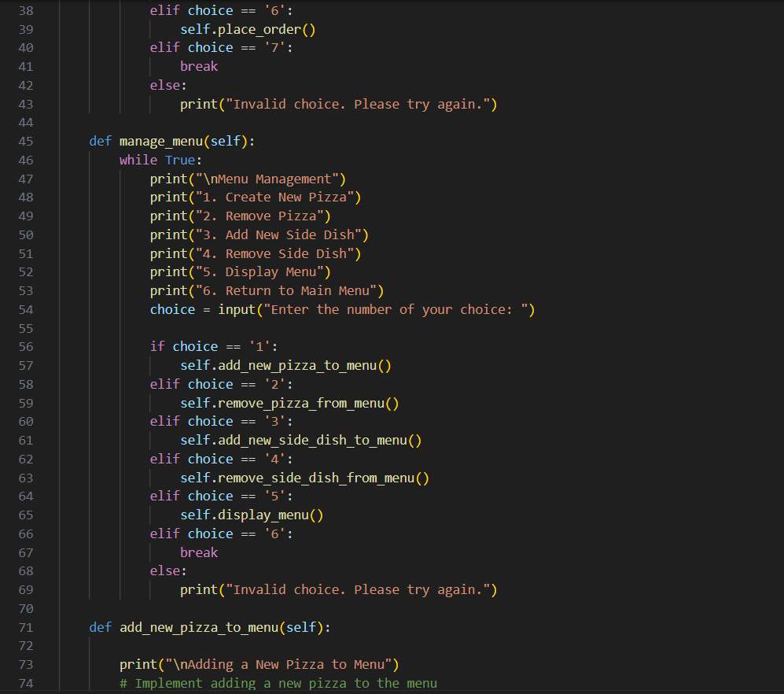Click line number 63 in the gutter
The image size is (784, 694).
[x=25, y=478]
